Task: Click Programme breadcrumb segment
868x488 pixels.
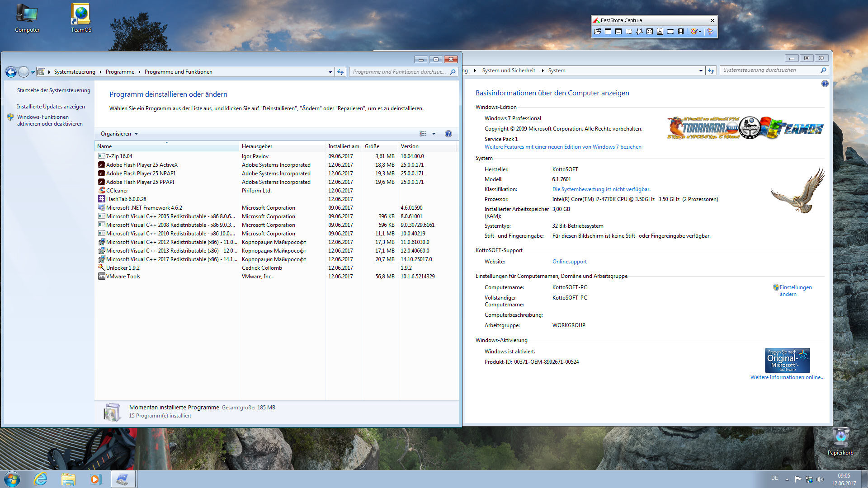Action: (120, 72)
